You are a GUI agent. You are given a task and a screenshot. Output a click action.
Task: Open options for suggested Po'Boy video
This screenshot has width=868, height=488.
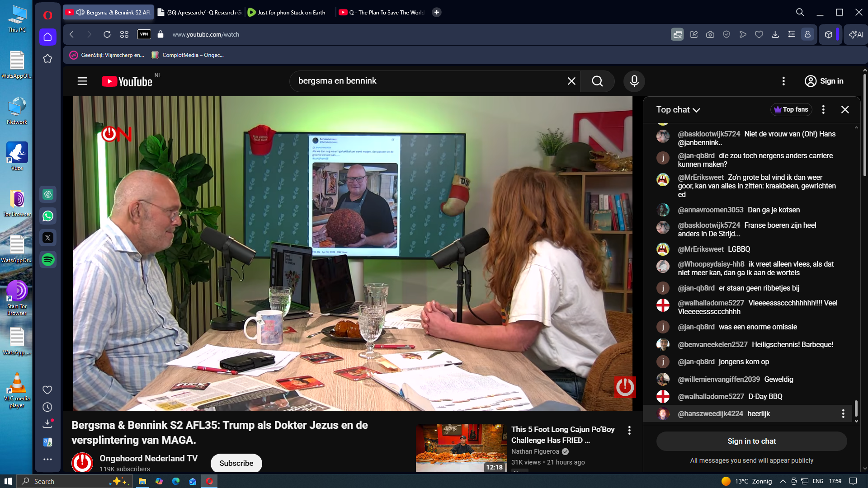(x=629, y=430)
